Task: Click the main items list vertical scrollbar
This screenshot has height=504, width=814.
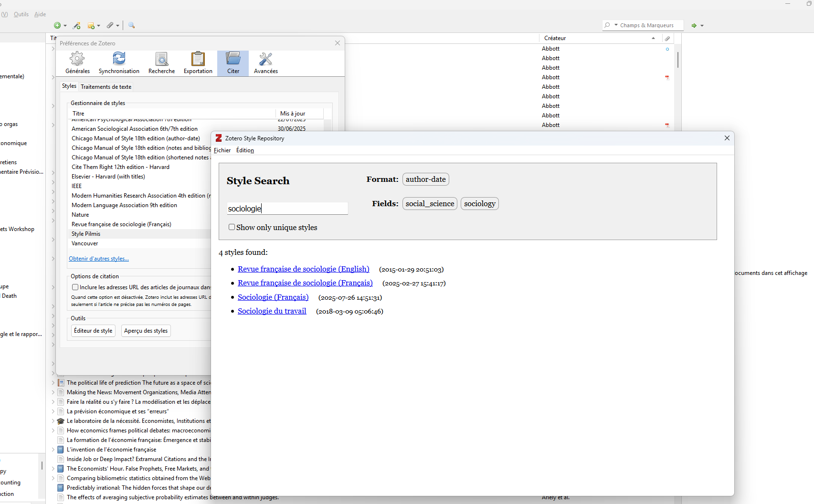Action: tap(678, 60)
